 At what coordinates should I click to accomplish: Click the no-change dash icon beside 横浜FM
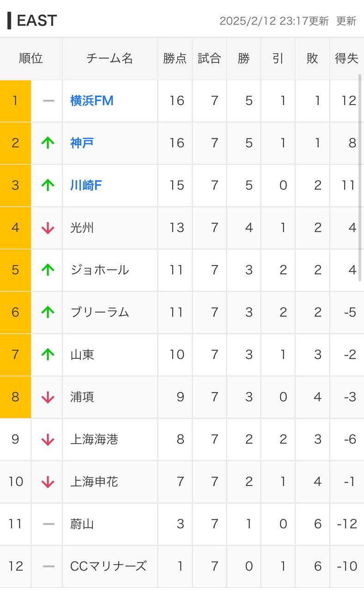[x=49, y=101]
